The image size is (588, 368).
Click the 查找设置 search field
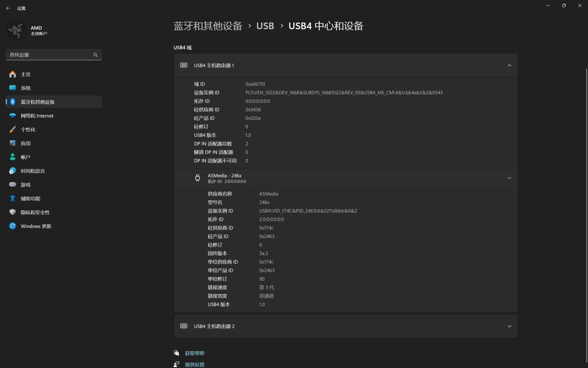(x=49, y=55)
